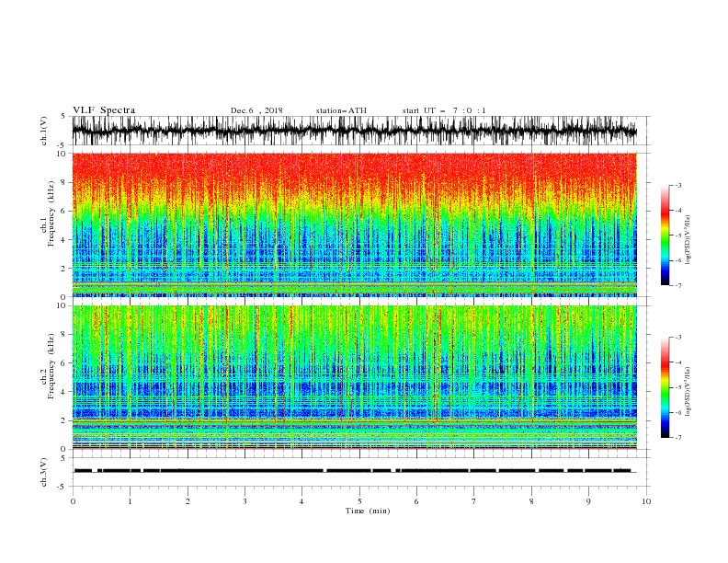Image resolution: width=728 pixels, height=563 pixels.
Task: Select the date label "Dec.6 , 2018"
Action: [x=256, y=110]
